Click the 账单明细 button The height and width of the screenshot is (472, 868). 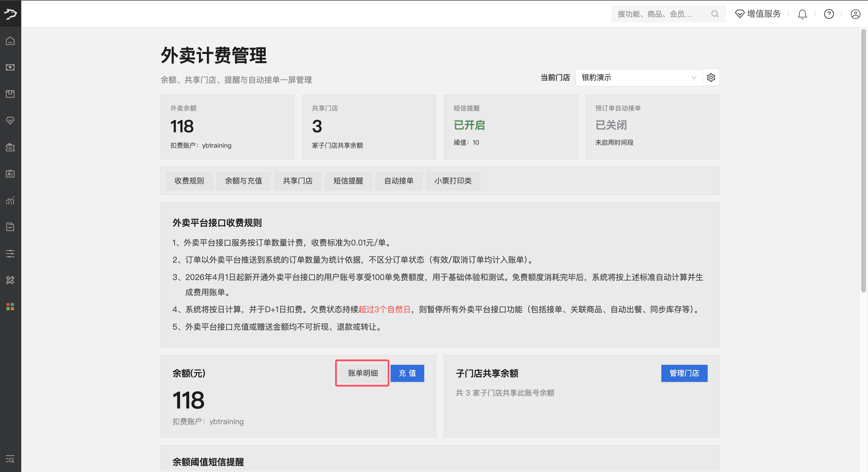pos(363,373)
